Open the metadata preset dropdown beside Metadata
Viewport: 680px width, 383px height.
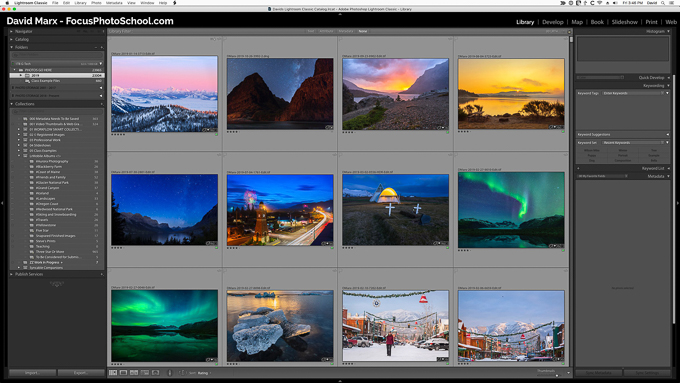click(x=602, y=176)
